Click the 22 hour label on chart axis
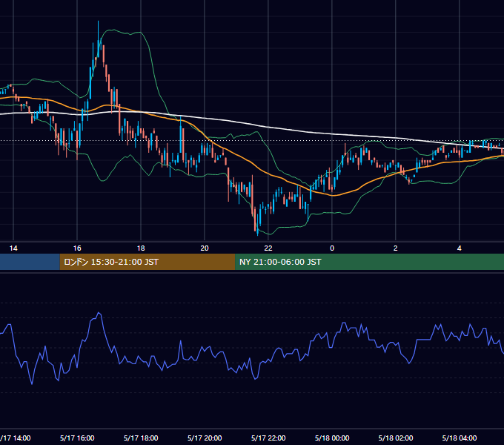 [268, 248]
